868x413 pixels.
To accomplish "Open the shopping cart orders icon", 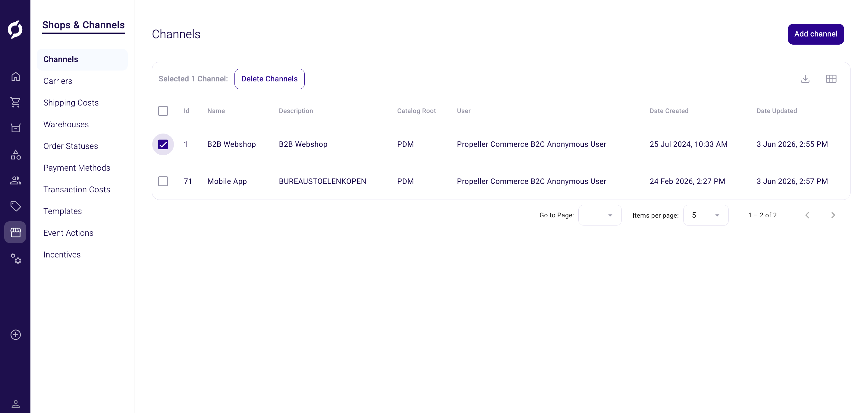I will [15, 102].
